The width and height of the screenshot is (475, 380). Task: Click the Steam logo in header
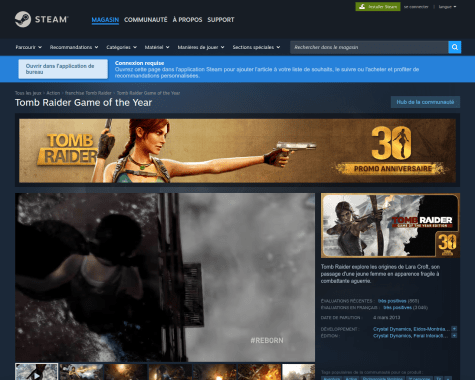[41, 19]
